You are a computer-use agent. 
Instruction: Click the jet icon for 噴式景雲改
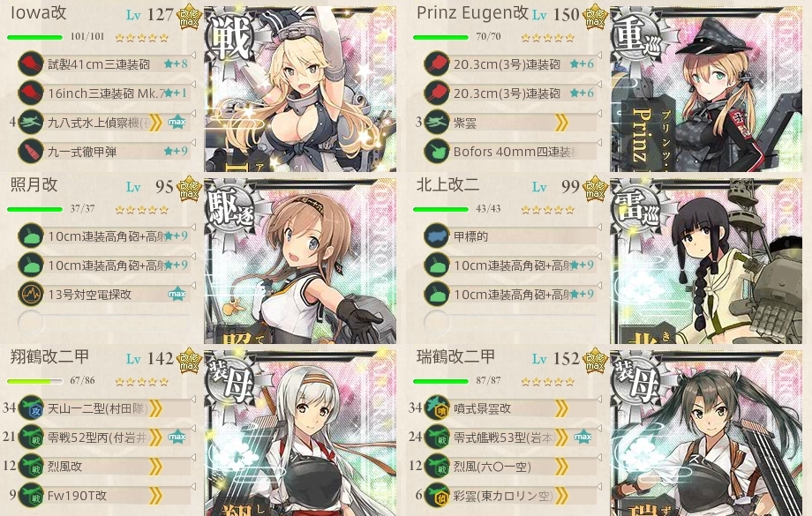coord(437,408)
